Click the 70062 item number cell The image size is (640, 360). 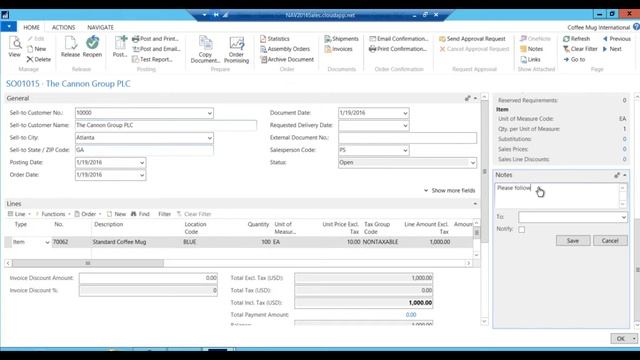click(x=71, y=242)
